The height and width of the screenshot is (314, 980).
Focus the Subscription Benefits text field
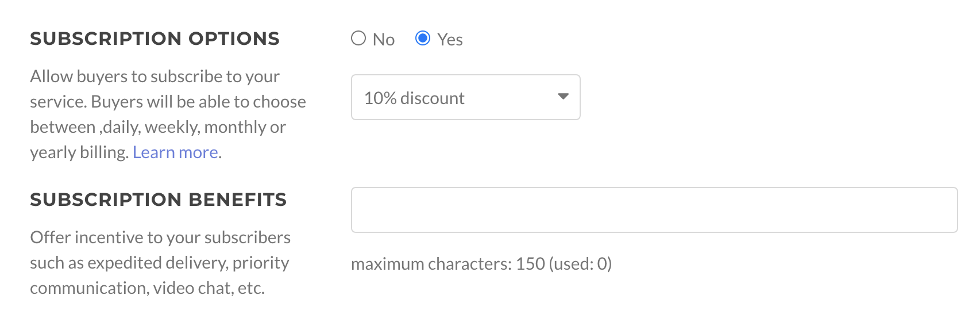coord(654,210)
